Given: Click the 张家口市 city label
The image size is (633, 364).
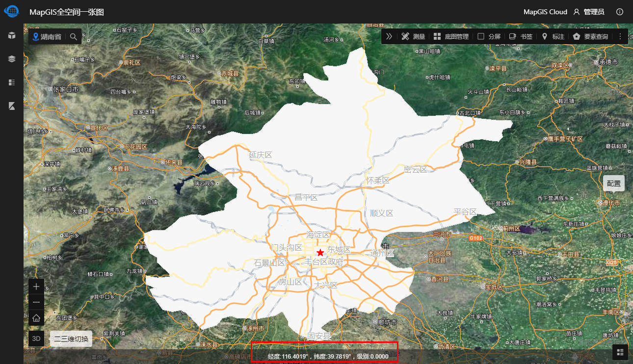Looking at the screenshot, I should (x=66, y=89).
